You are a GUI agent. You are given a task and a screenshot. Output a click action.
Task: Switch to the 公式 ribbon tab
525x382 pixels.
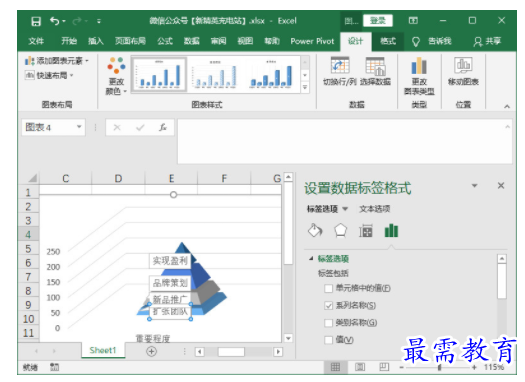[x=165, y=41]
